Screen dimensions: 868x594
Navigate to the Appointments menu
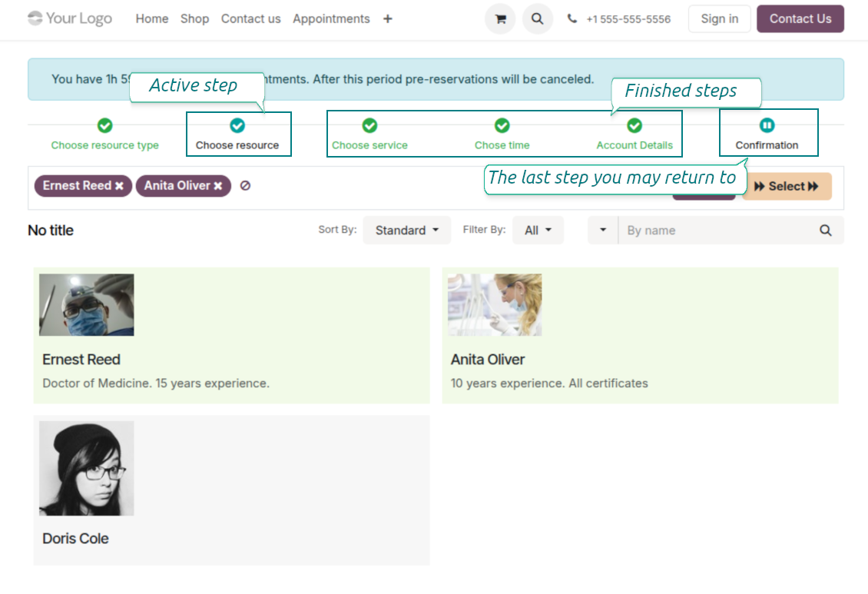pyautogui.click(x=331, y=19)
